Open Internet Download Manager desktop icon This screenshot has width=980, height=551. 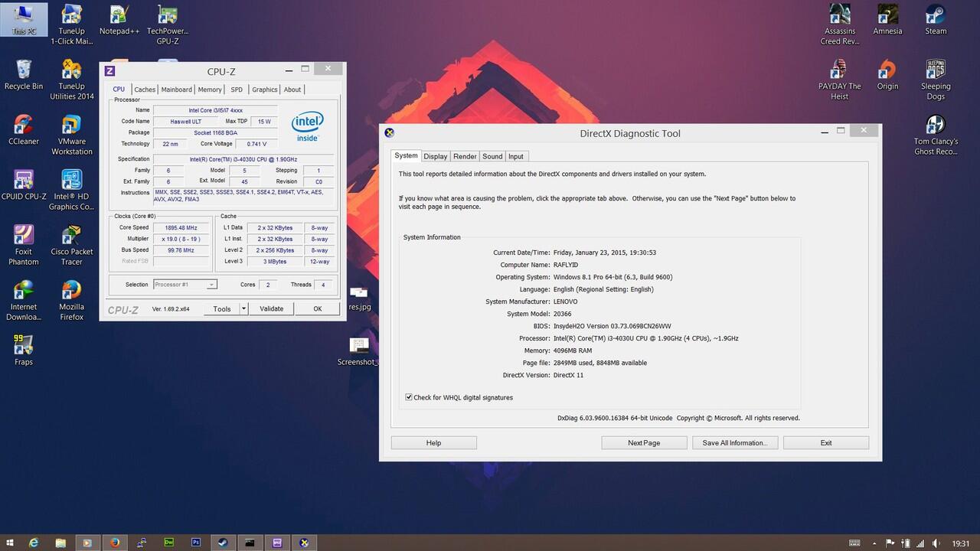click(24, 300)
